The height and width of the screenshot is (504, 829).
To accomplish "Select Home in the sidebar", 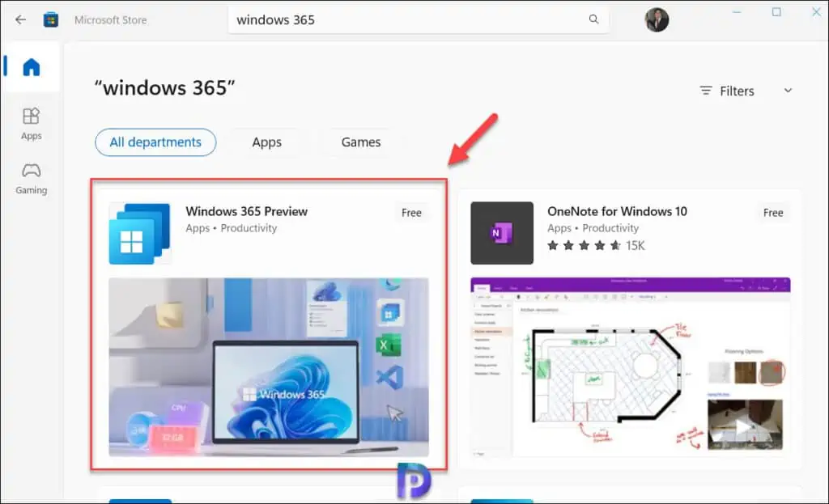I will [x=32, y=67].
